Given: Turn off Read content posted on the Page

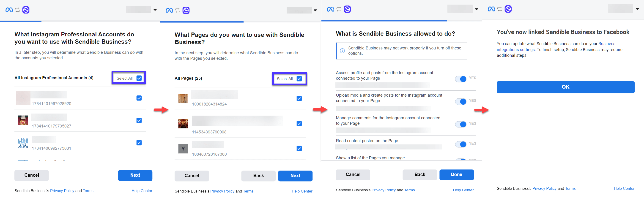Looking at the screenshot, I should point(460,144).
